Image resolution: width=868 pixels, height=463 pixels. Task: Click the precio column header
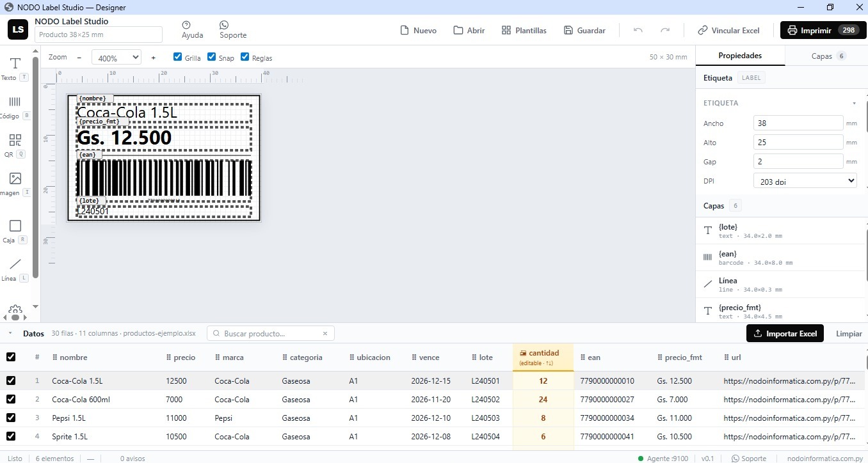tap(181, 357)
